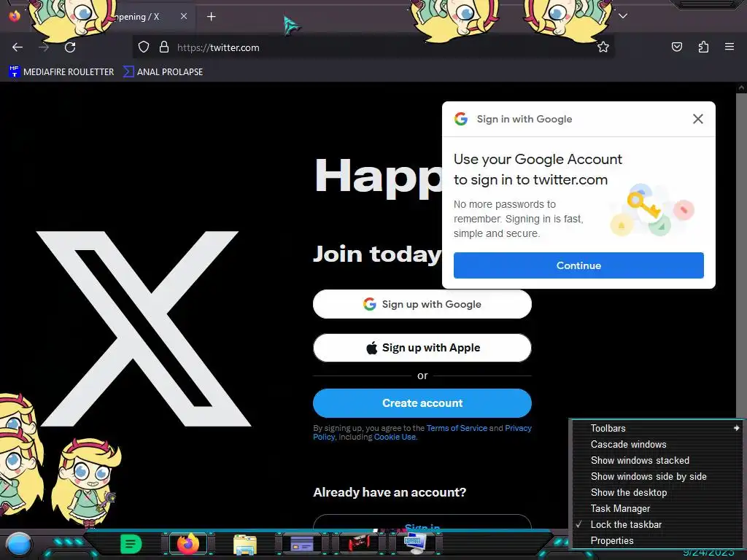This screenshot has height=560, width=747.
Task: Open the Firefox hamburger application menu
Action: tap(729, 47)
